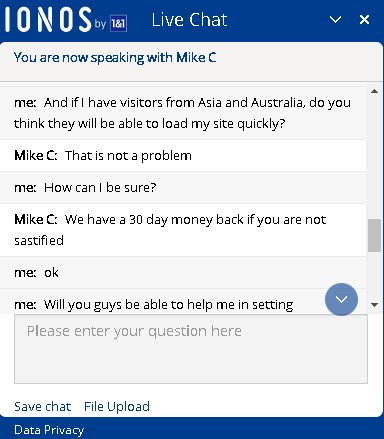384x439 pixels.
Task: Select the 'How can I be sure?' message
Action: coord(183,188)
